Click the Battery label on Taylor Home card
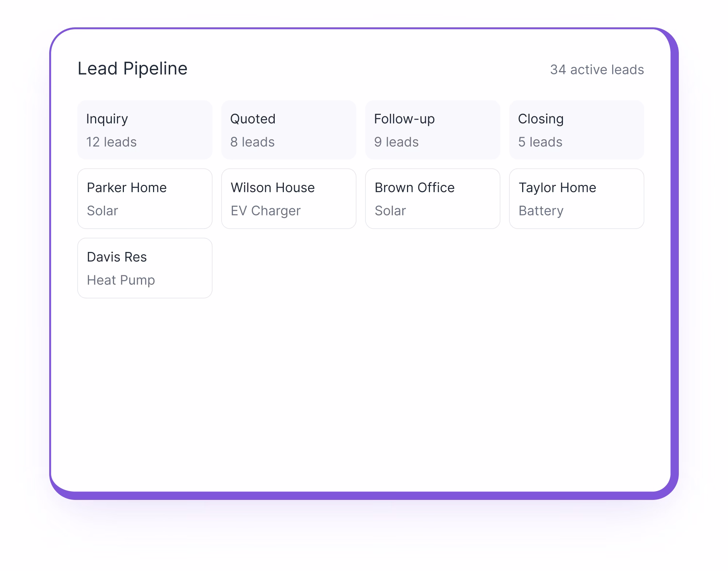The height and width of the screenshot is (571, 728). (541, 210)
